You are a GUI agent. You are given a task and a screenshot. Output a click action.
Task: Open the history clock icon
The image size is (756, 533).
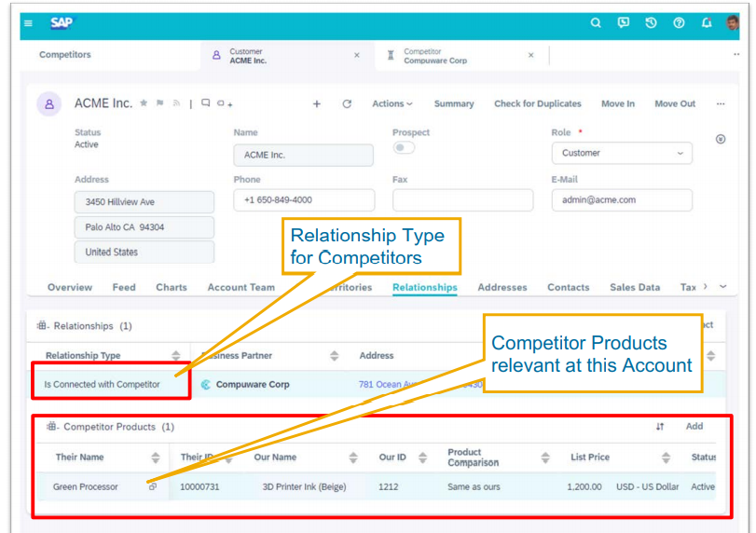pyautogui.click(x=651, y=22)
